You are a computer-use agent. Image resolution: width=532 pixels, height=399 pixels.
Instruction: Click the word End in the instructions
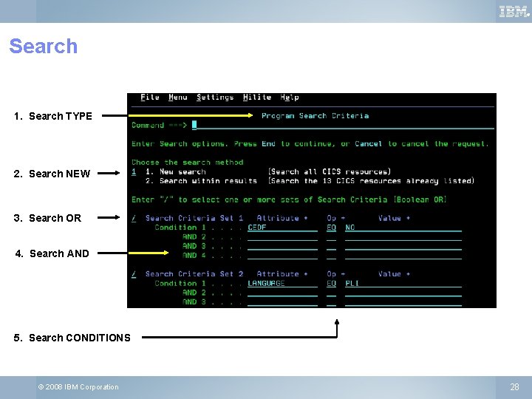pyautogui.click(x=268, y=144)
